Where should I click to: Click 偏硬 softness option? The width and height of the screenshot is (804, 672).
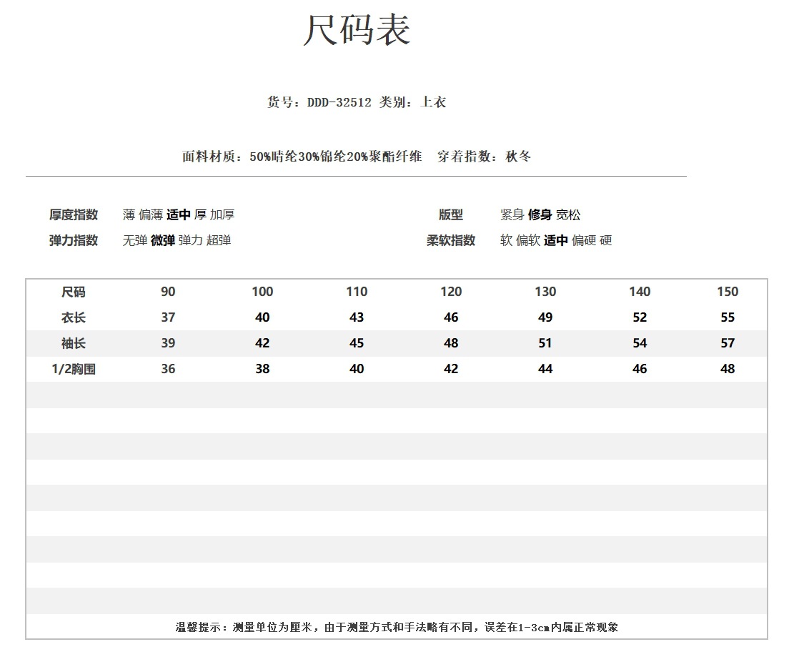(x=584, y=240)
